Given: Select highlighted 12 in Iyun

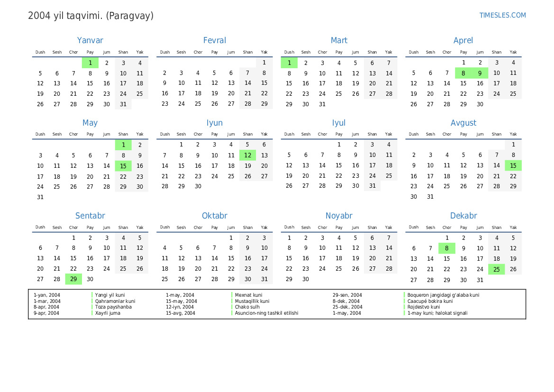Looking at the screenshot, I should coord(247,155).
